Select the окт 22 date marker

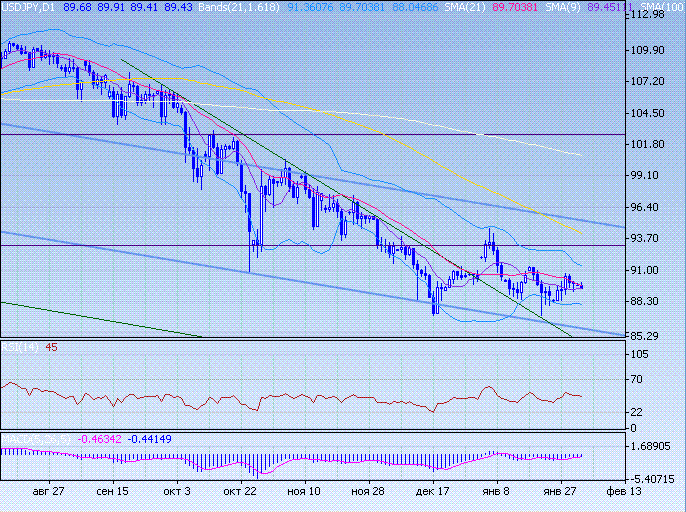pos(241,493)
